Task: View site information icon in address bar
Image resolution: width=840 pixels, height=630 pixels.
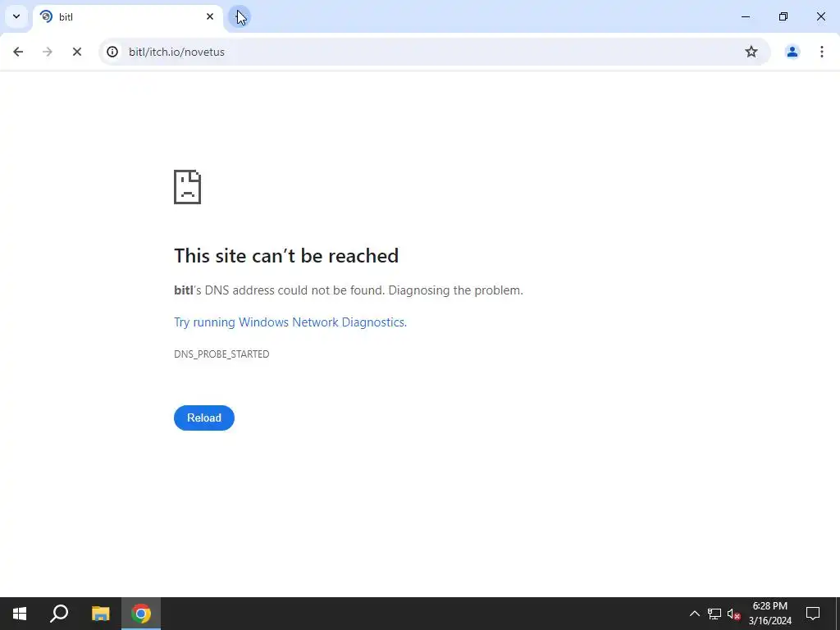Action: pyautogui.click(x=112, y=52)
